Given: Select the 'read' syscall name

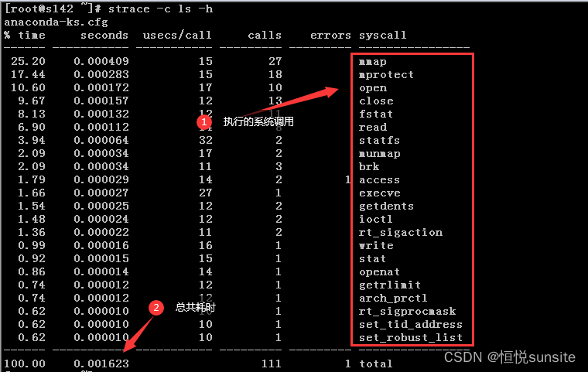Looking at the screenshot, I should pyautogui.click(x=373, y=127).
